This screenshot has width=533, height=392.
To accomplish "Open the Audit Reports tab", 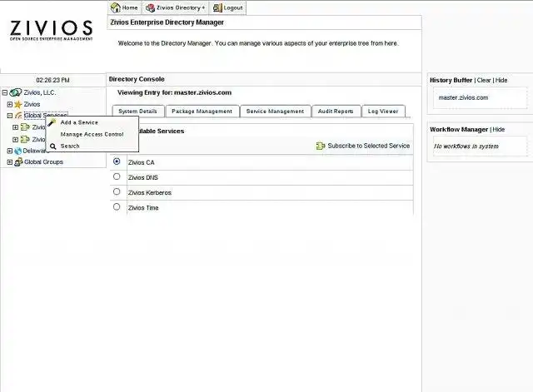I will tap(336, 112).
